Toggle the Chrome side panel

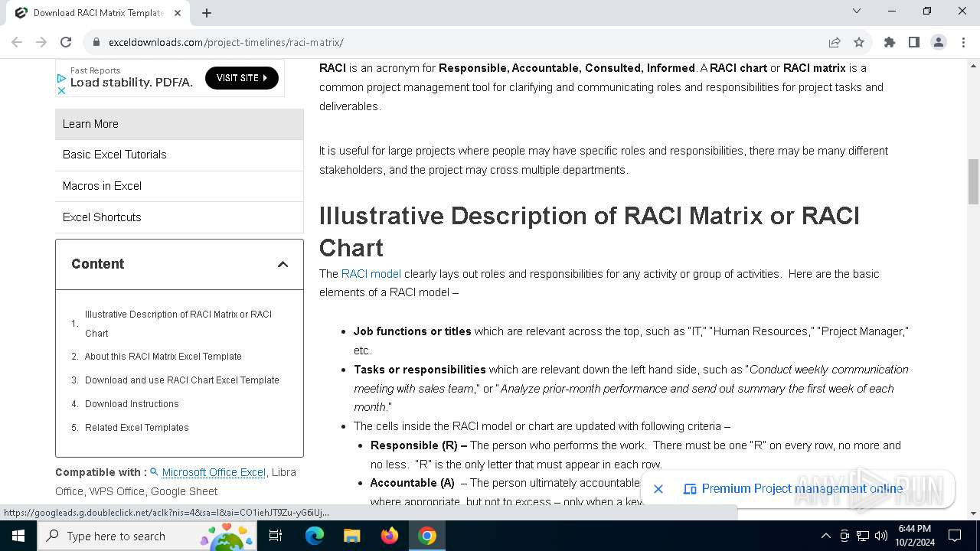click(x=914, y=42)
